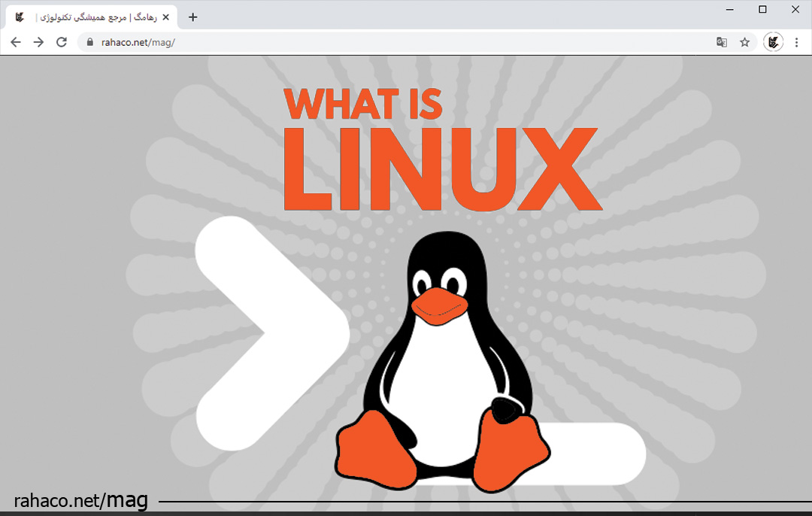Click the forward navigation arrow

[38, 42]
